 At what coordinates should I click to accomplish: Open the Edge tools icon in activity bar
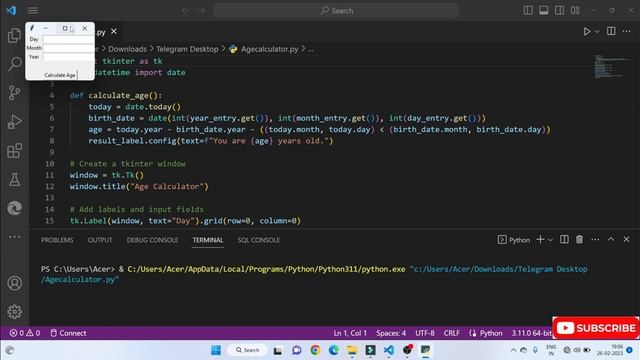point(14,208)
